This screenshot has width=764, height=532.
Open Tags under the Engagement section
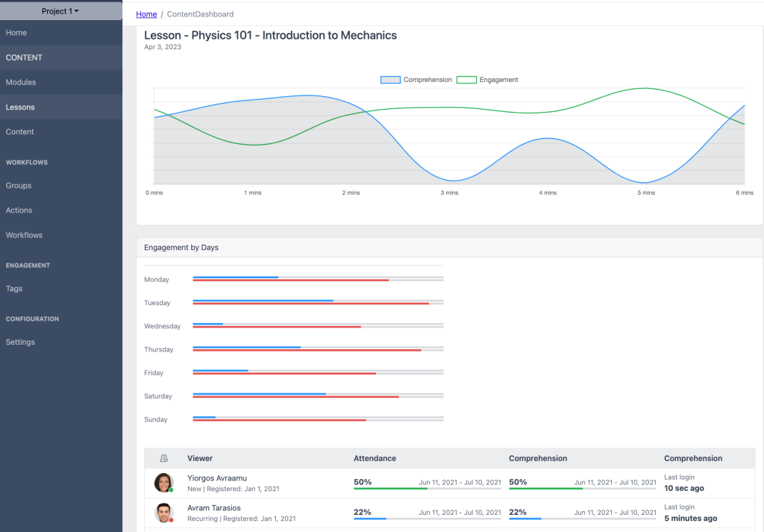[x=14, y=289]
